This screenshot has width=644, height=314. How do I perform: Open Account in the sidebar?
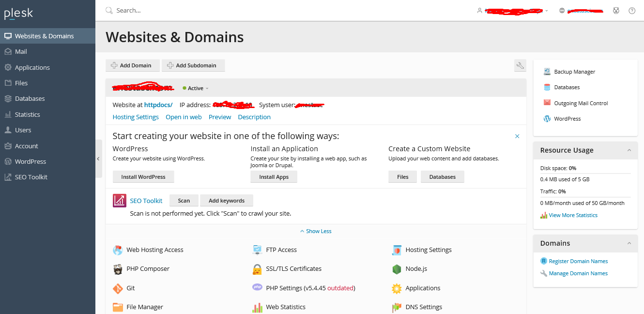[47, 146]
